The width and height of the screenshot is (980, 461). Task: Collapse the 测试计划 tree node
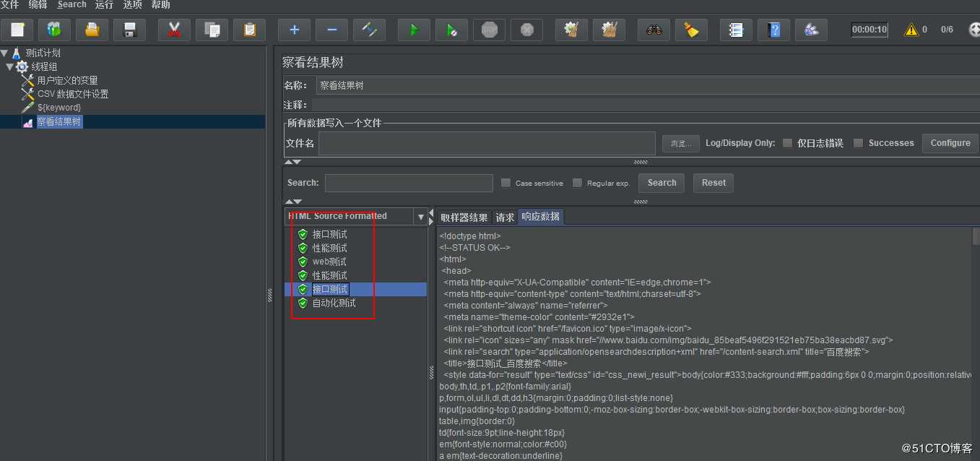point(4,53)
